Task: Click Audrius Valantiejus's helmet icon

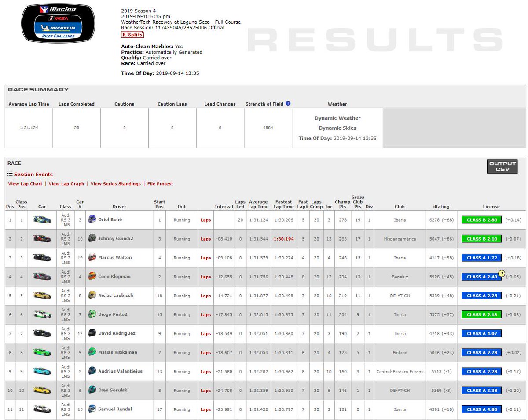Action: 92,370
